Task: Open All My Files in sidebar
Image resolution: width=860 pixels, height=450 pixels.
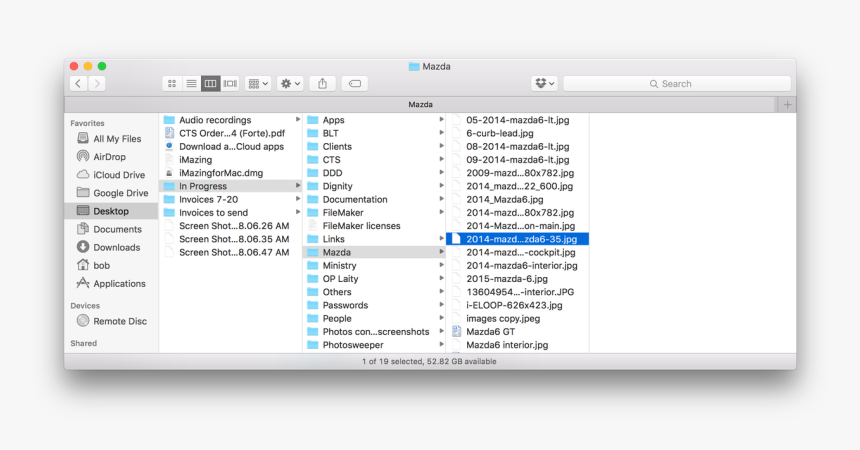Action: pyautogui.click(x=111, y=138)
